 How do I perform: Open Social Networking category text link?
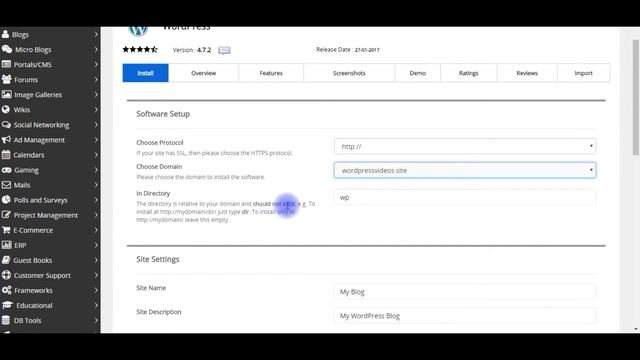(41, 125)
